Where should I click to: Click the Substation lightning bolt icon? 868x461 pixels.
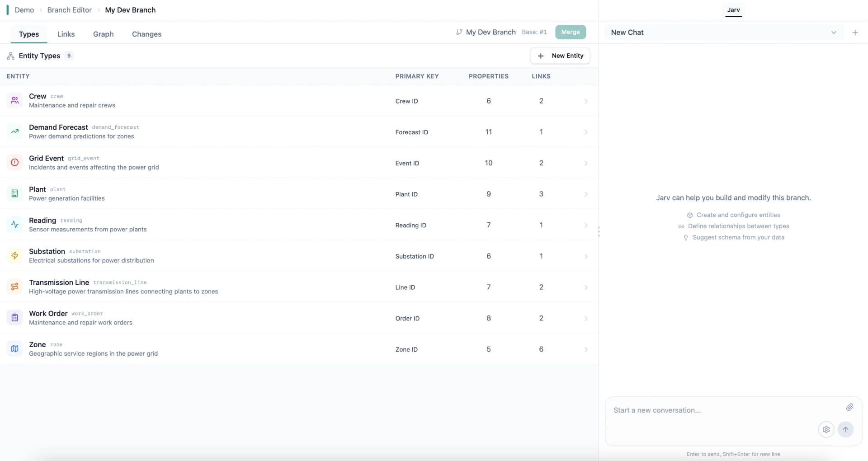(x=15, y=255)
